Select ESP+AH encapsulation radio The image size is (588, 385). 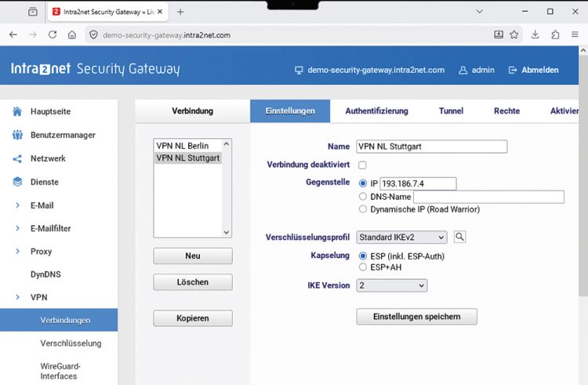pos(363,267)
